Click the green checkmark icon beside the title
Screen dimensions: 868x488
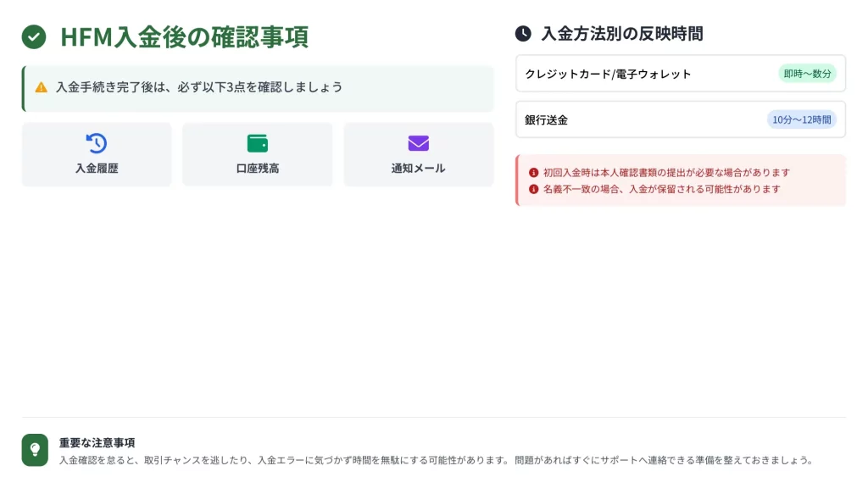point(34,37)
